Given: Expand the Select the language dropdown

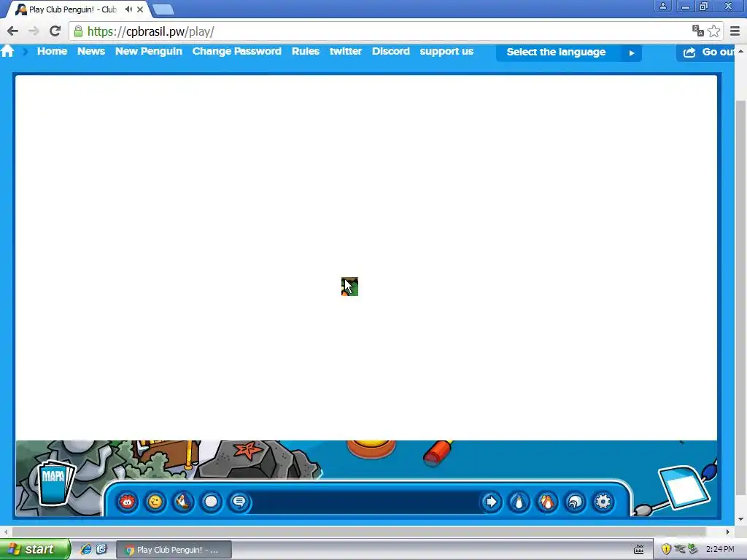Looking at the screenshot, I should coord(569,52).
